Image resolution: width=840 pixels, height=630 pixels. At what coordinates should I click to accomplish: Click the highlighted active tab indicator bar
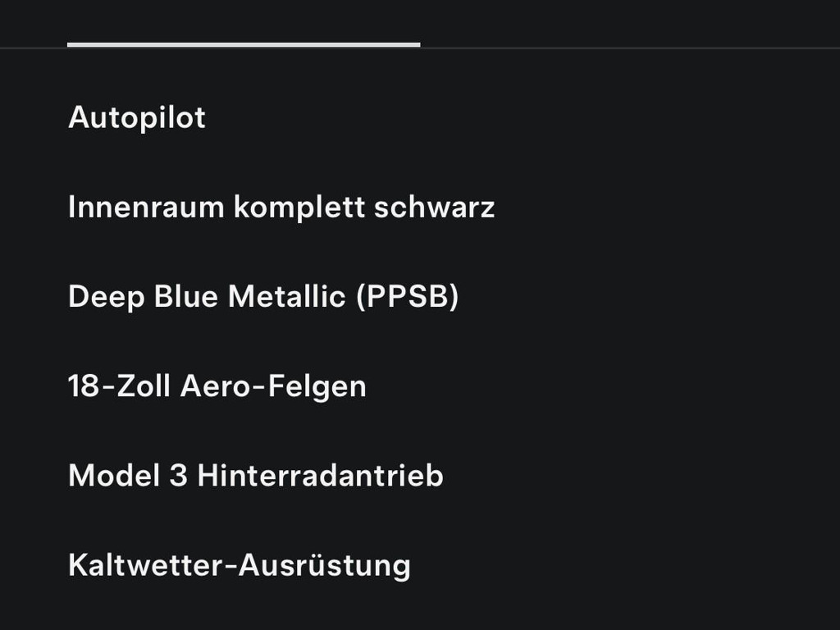click(x=244, y=44)
